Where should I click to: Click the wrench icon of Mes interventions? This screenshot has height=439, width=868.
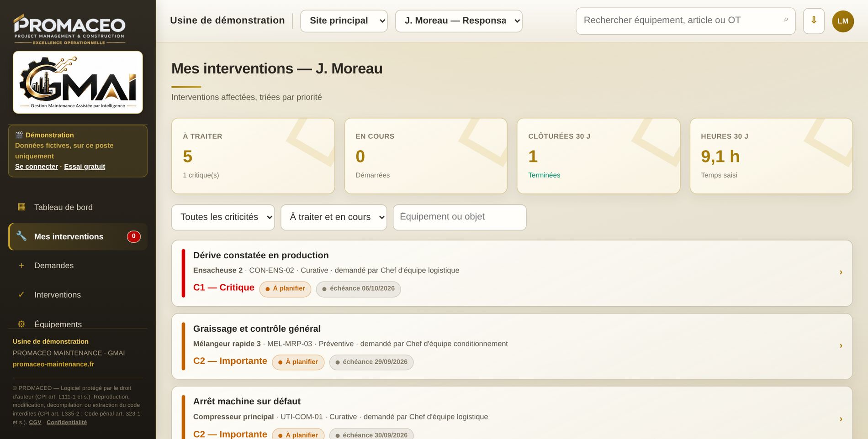tap(21, 236)
